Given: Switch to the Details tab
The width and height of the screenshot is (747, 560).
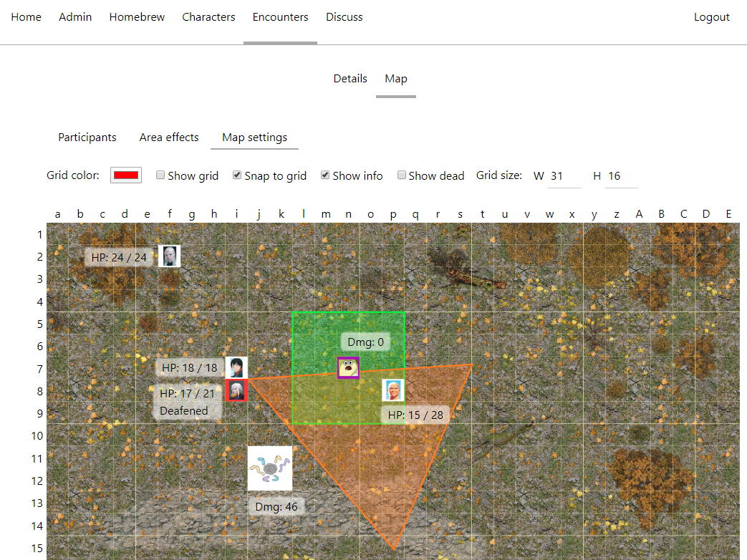Looking at the screenshot, I should click(x=350, y=79).
